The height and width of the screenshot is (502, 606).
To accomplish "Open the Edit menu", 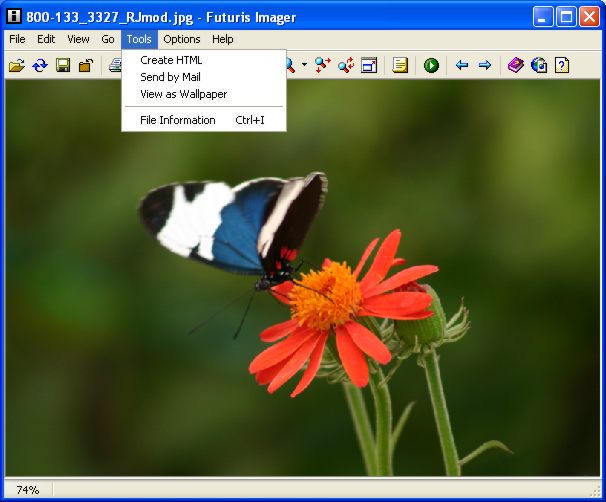I will [x=46, y=39].
